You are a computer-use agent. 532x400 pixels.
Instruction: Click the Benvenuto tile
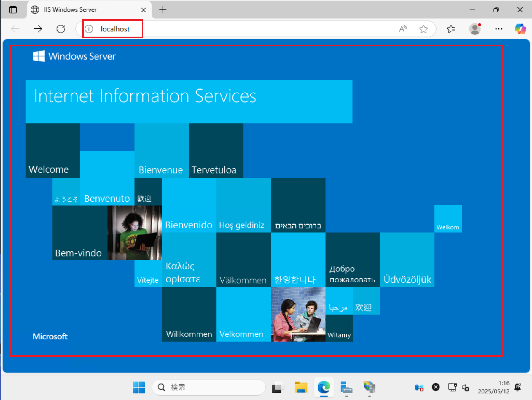(x=107, y=178)
